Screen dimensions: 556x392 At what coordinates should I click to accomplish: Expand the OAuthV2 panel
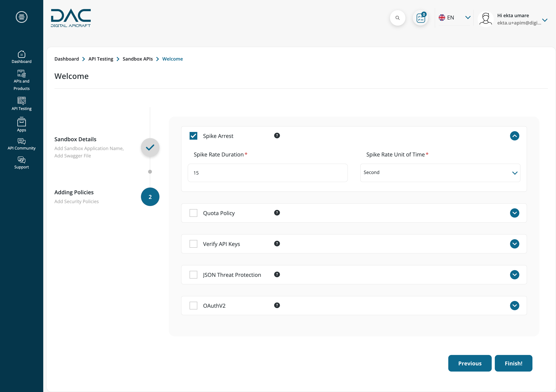click(514, 306)
